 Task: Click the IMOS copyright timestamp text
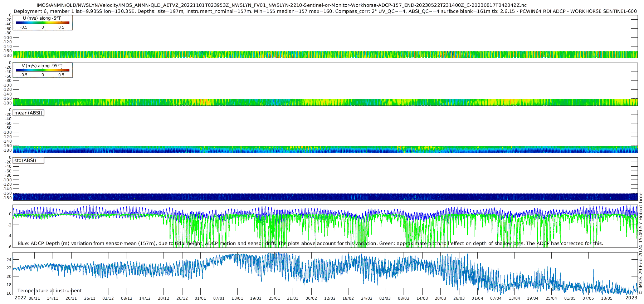click(x=640, y=243)
